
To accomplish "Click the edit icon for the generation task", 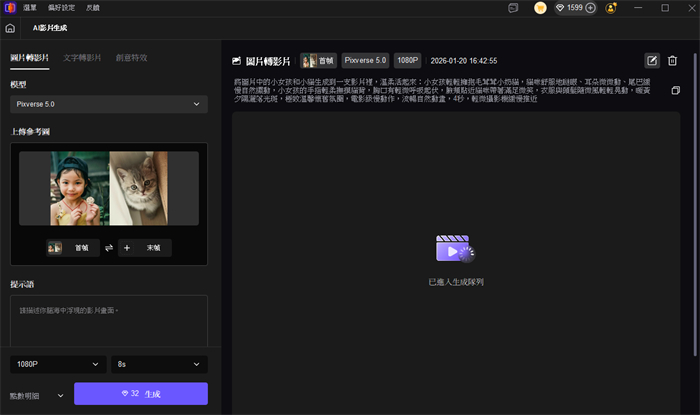I will click(652, 61).
